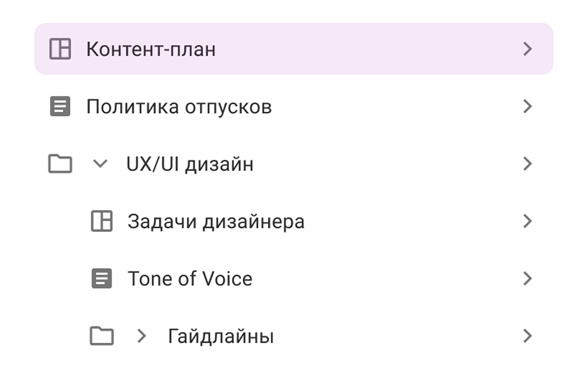This screenshot has height=386, width=588.
Task: Open the Политика отпусков document
Action: [x=179, y=107]
